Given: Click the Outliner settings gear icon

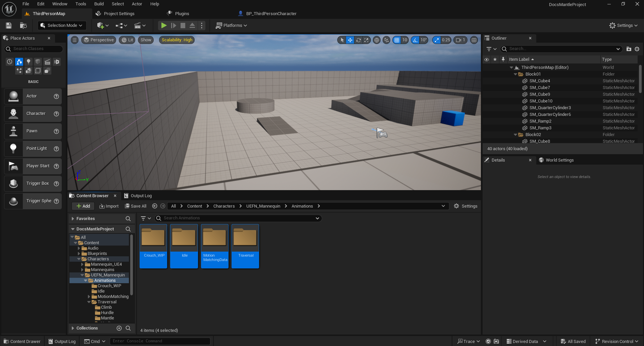Looking at the screenshot, I should tap(637, 49).
